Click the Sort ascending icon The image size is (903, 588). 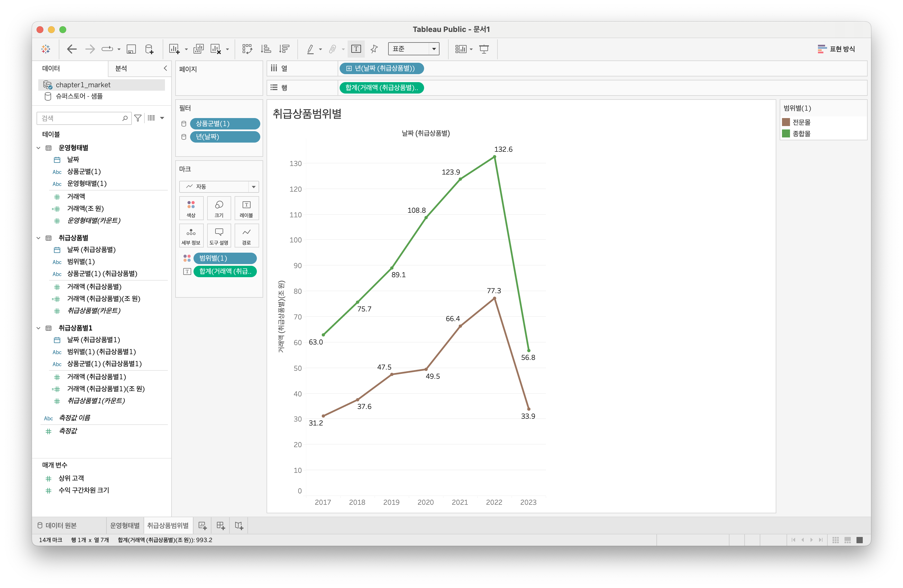point(266,49)
